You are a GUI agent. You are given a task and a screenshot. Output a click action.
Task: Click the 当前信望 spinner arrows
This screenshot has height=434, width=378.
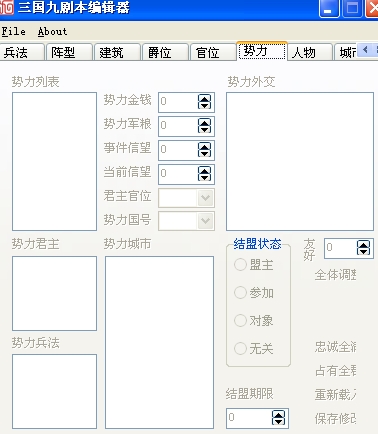point(204,174)
